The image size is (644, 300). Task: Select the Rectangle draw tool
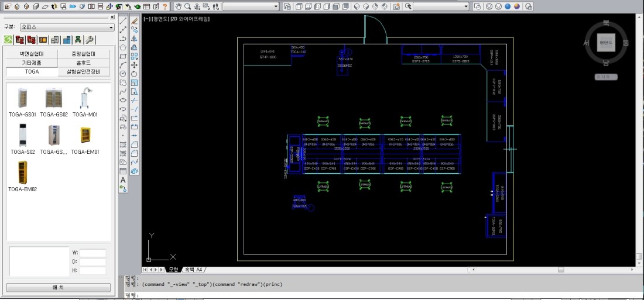(122, 56)
